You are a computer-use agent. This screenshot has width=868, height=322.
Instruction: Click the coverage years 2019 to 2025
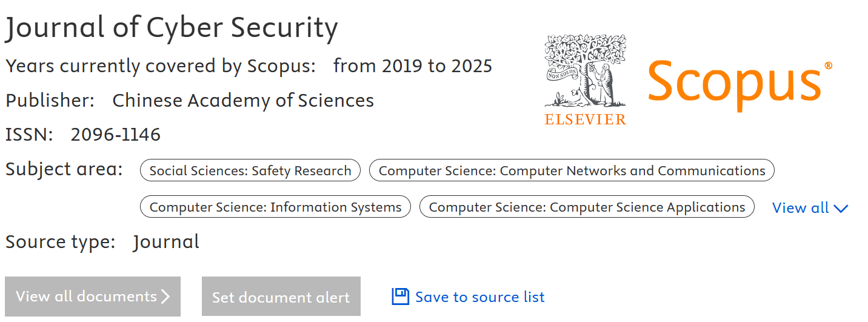[413, 66]
